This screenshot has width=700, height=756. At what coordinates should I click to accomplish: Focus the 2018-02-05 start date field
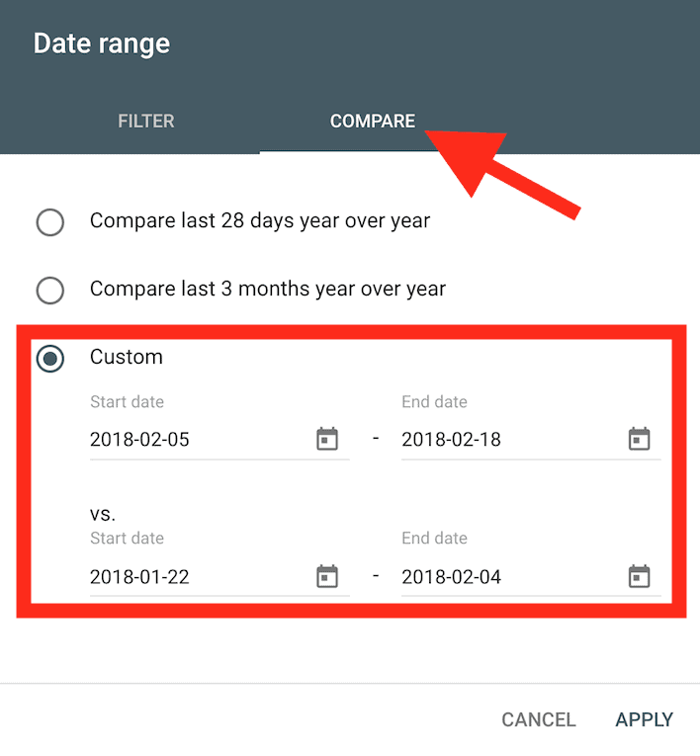[219, 439]
